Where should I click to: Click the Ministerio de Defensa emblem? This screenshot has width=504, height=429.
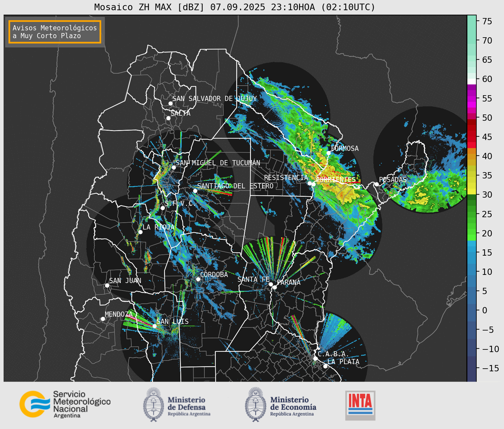[154, 404]
